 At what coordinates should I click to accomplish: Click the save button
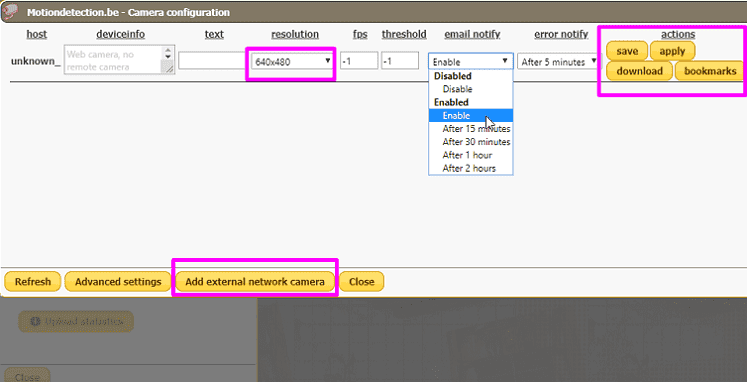[x=627, y=51]
